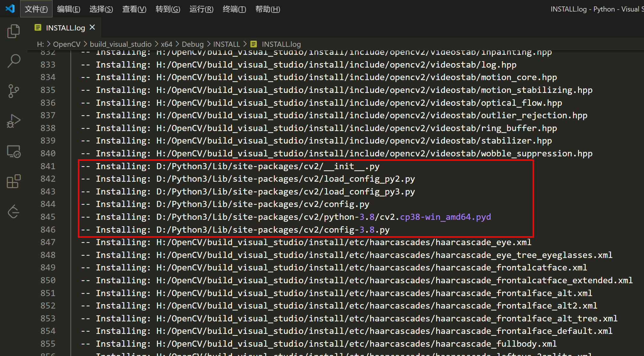The image size is (644, 356).
Task: Click 'cv2/config.py' on line 844
Action: [x=336, y=204]
